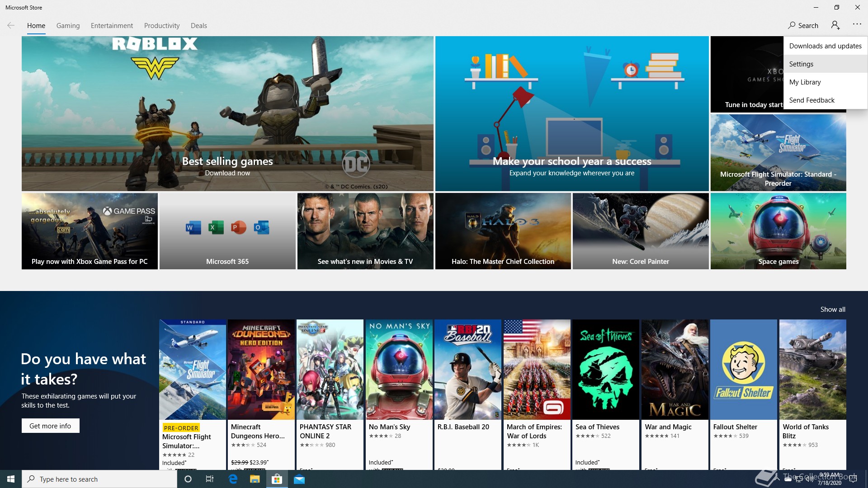868x488 pixels.
Task: Select March of Empires: War of Lords card
Action: (537, 394)
